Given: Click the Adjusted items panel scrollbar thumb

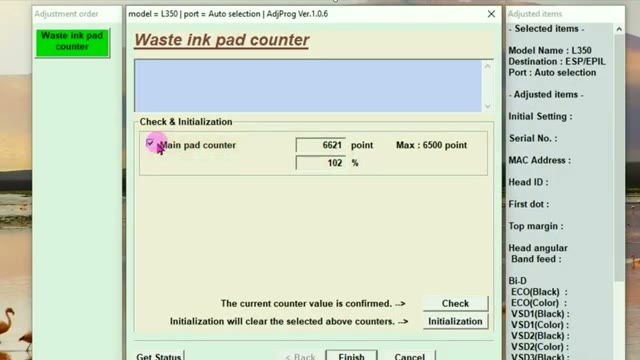Looking at the screenshot, I should [x=619, y=158].
